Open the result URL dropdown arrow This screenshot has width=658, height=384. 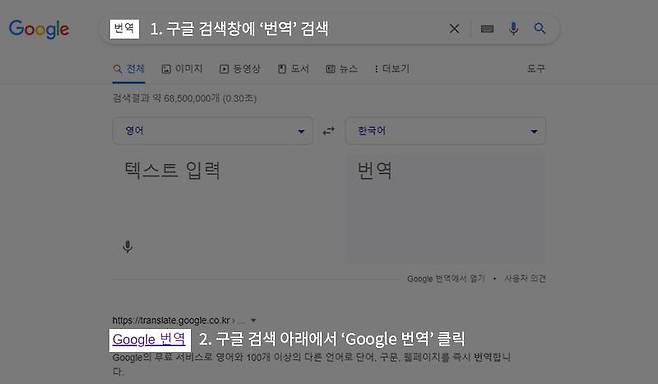coord(253,320)
